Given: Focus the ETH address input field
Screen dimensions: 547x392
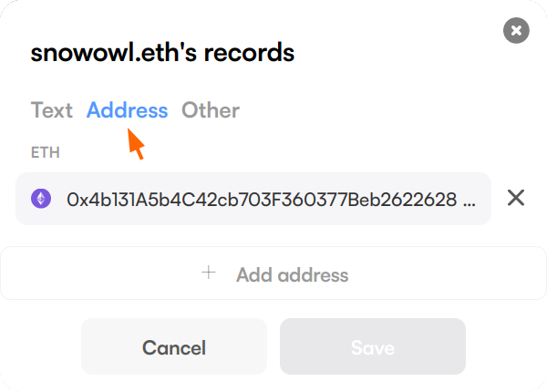Looking at the screenshot, I should [x=264, y=199].
